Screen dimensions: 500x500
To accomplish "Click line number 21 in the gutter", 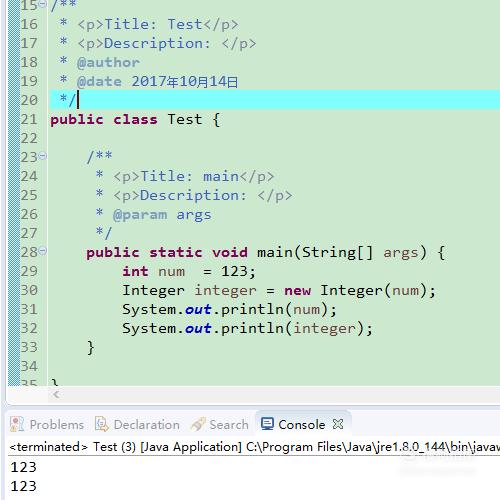I will click(x=29, y=119).
